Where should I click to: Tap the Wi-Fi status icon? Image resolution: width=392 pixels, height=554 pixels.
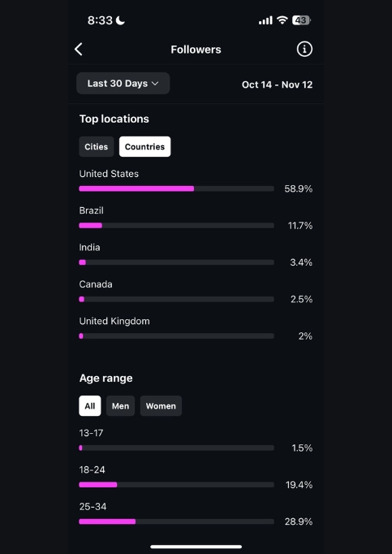pos(282,20)
